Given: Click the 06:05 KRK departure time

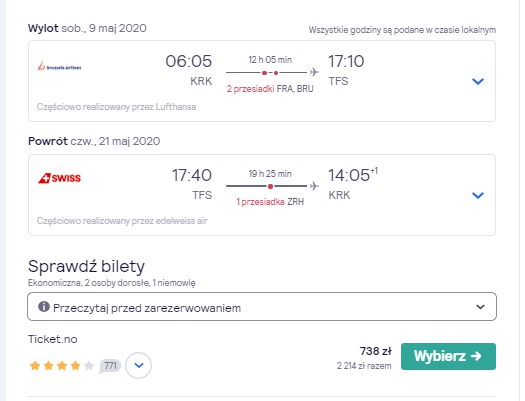Looking at the screenshot, I should (189, 70).
